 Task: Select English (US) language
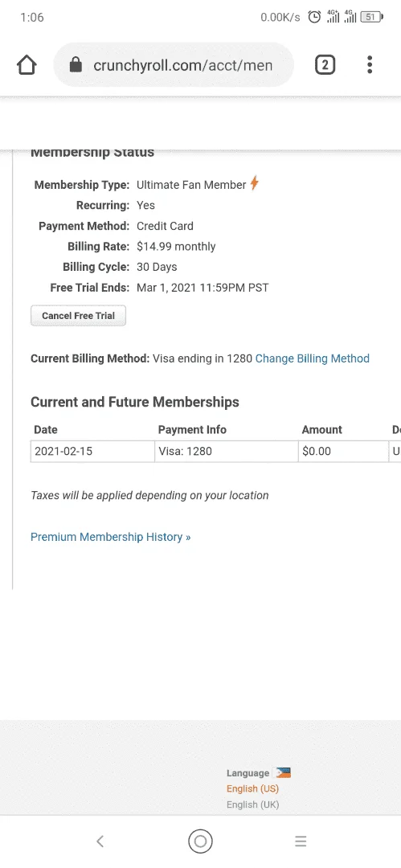tap(252, 788)
